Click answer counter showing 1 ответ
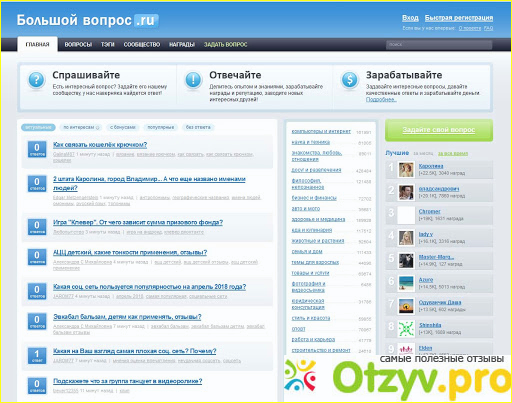512x403 pixels. click(x=37, y=356)
